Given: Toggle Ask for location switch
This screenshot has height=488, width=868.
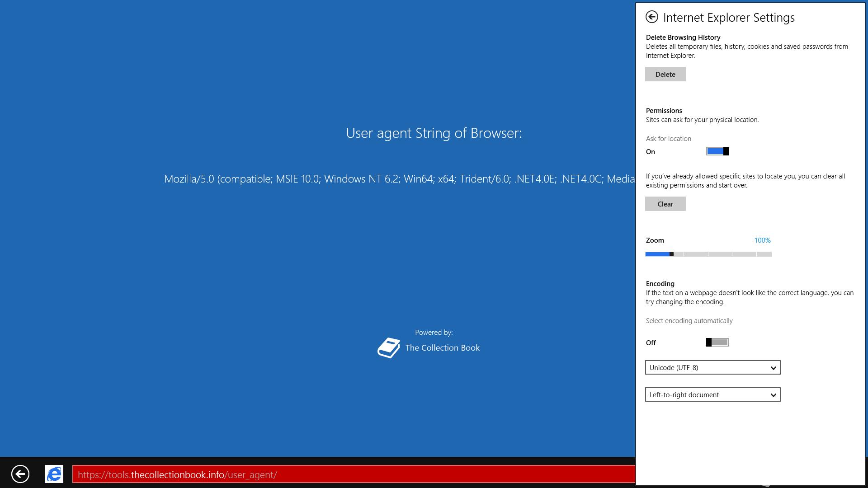Looking at the screenshot, I should click(717, 151).
